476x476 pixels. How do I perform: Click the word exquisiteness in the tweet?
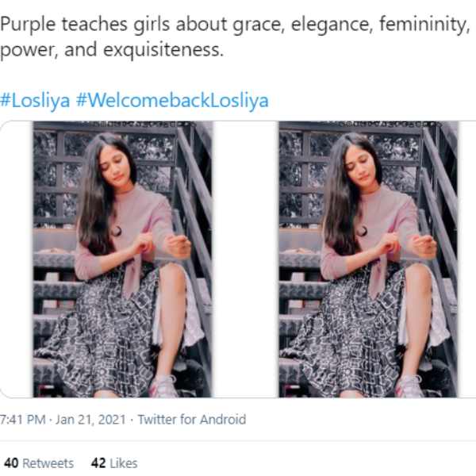(163, 50)
